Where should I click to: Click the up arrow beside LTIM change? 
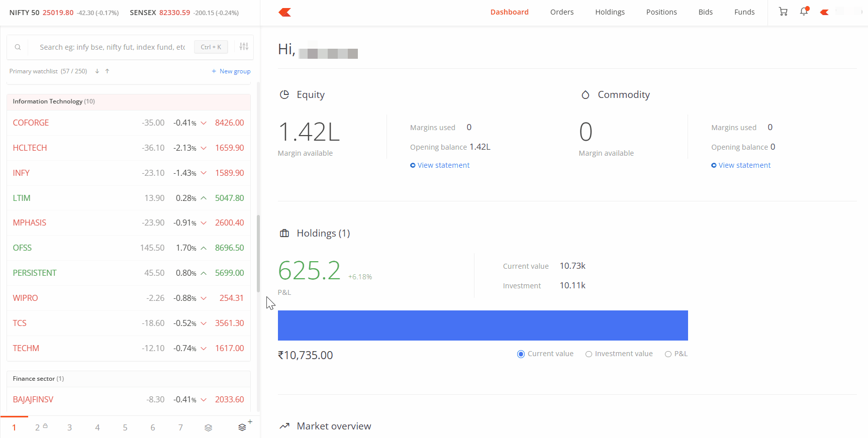click(x=204, y=198)
